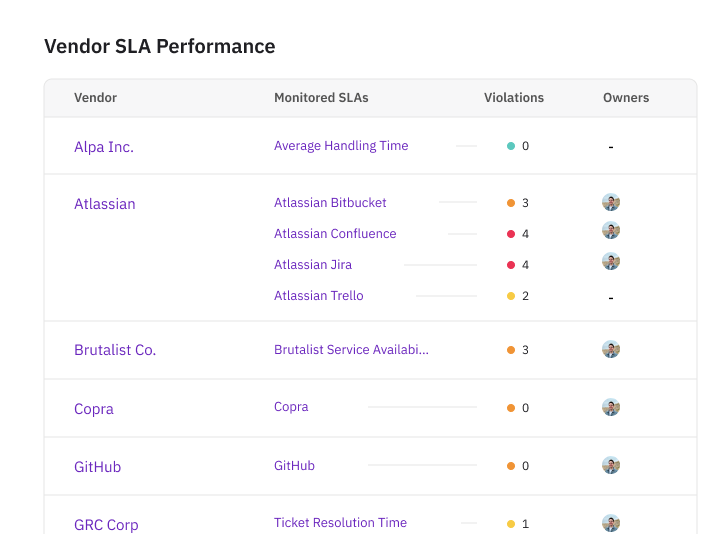Image resolution: width=727 pixels, height=534 pixels.
Task: Click owner avatar in Copra row
Action: (x=611, y=407)
